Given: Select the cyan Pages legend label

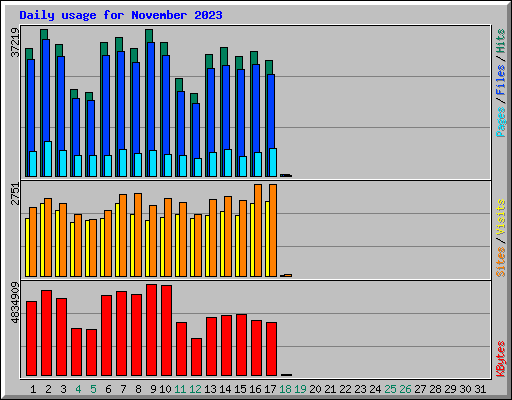Looking at the screenshot, I should 500,122.
